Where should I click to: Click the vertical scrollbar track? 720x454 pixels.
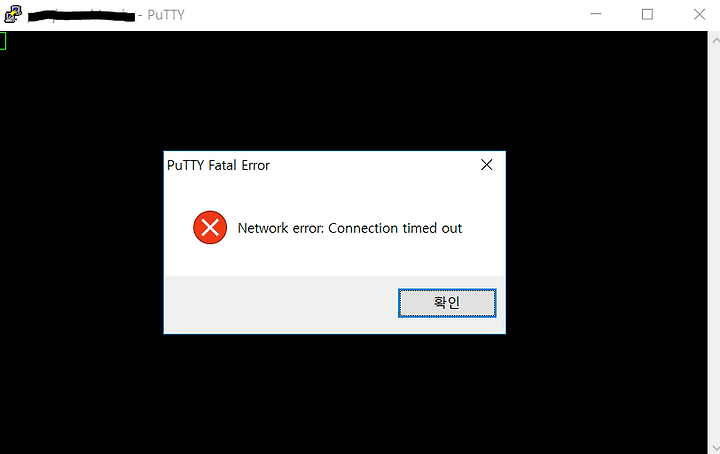(x=714, y=243)
